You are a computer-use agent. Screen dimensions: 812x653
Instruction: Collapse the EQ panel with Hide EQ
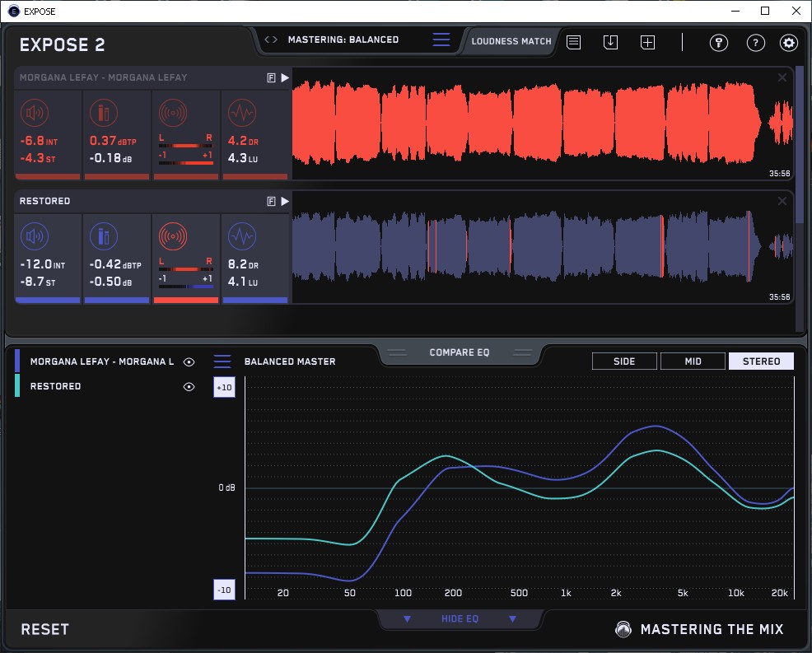click(460, 618)
